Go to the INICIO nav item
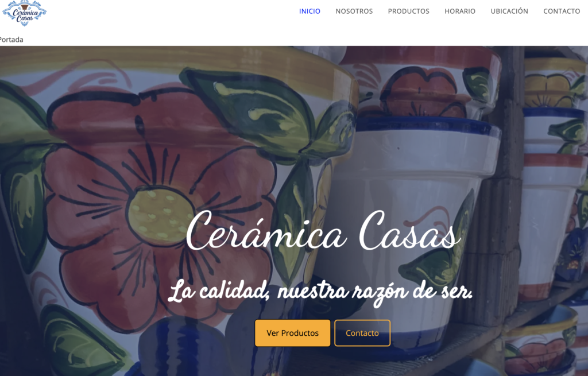The height and width of the screenshot is (376, 588). pos(310,11)
